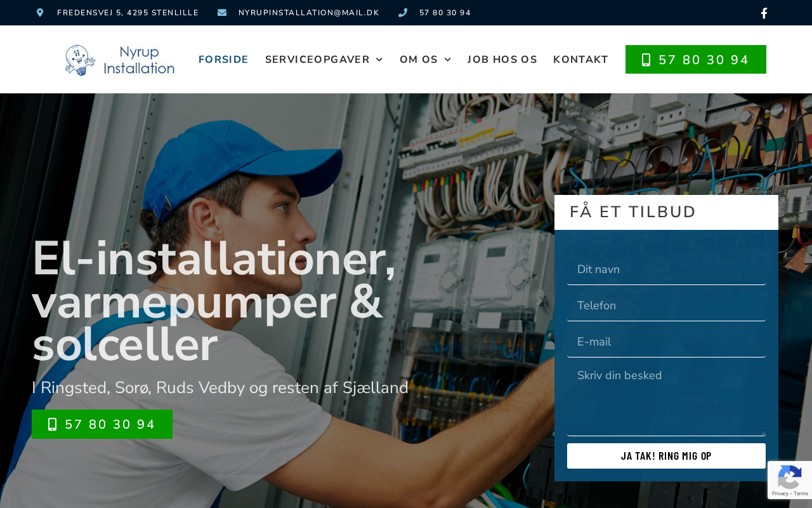Focus the 'Dit navn' input field
This screenshot has width=812, height=508.
(x=666, y=270)
